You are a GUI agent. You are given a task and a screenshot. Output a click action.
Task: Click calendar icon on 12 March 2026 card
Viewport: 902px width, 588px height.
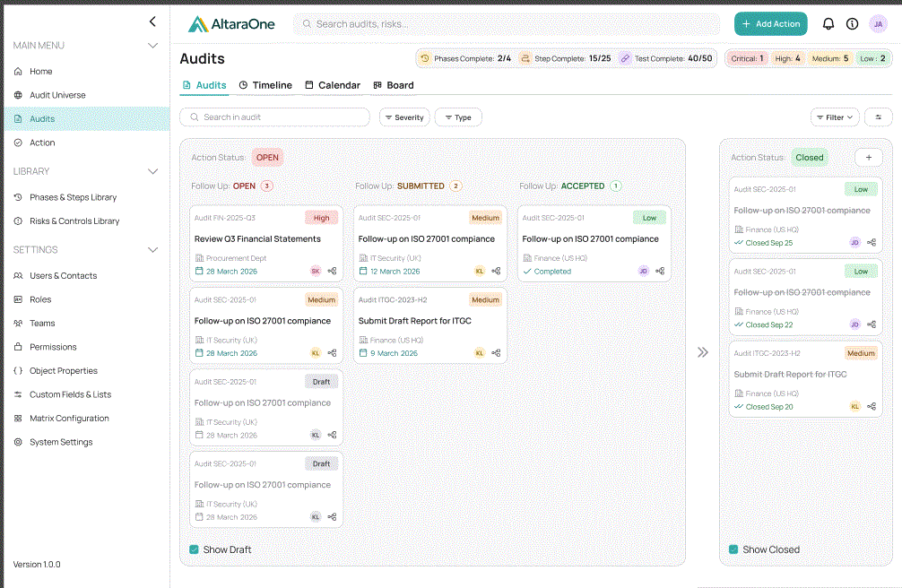[363, 271]
